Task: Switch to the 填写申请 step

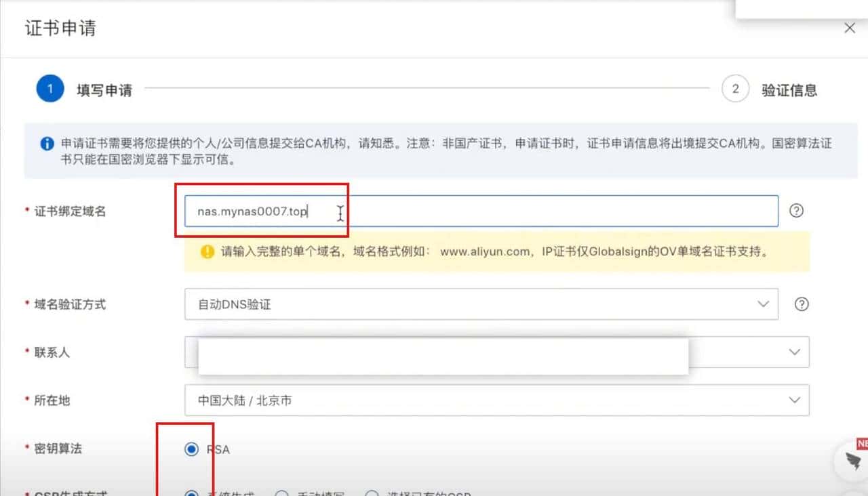Action: [x=103, y=88]
